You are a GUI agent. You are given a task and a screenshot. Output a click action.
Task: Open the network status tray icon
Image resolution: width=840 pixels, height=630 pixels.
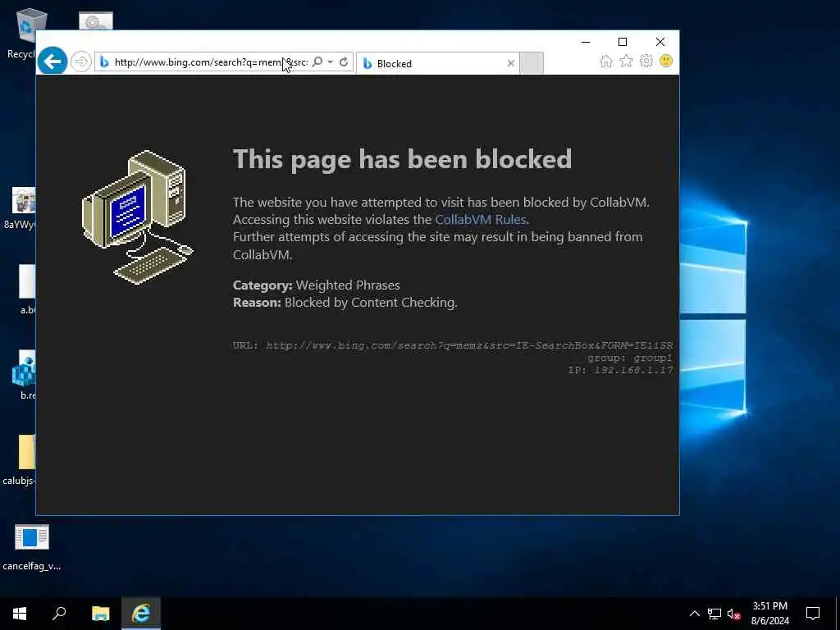(x=714, y=614)
